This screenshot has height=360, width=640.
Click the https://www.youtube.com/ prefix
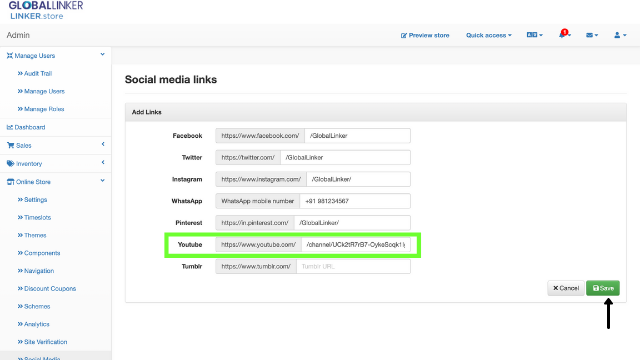(258, 244)
